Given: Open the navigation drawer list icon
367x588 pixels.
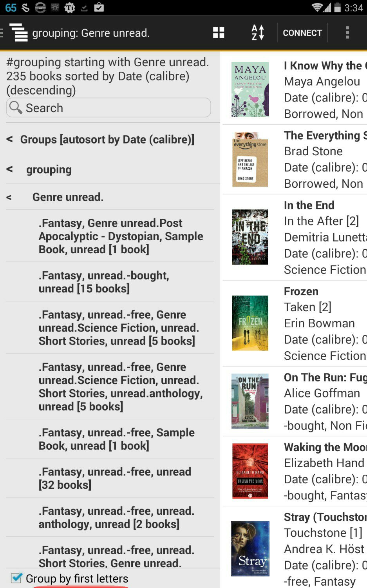Looking at the screenshot, I should click(x=18, y=33).
